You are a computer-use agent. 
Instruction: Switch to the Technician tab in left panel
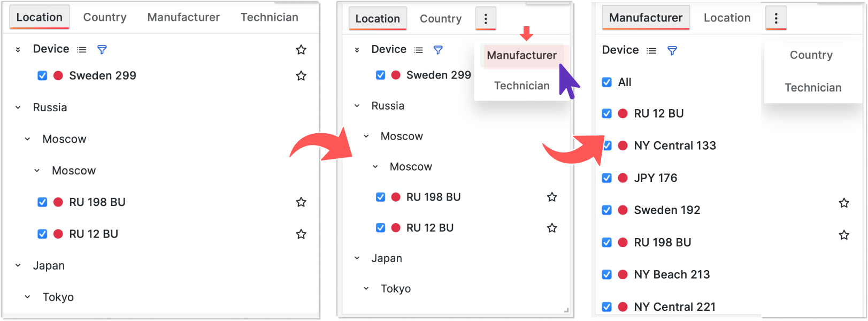coord(269,18)
